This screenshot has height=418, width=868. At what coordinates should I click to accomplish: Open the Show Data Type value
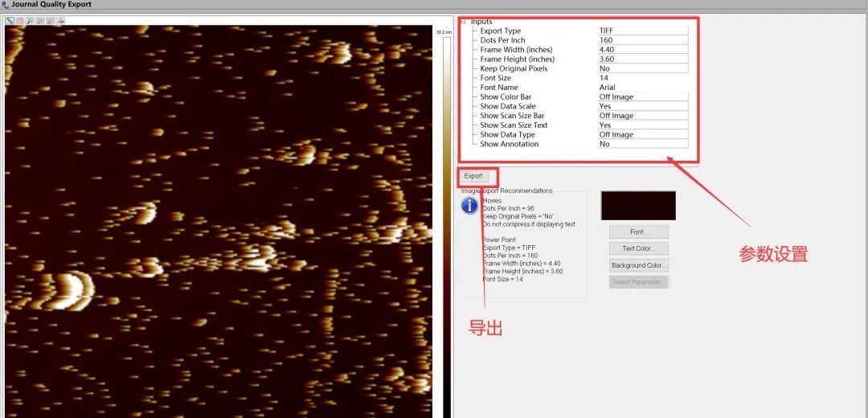click(643, 134)
